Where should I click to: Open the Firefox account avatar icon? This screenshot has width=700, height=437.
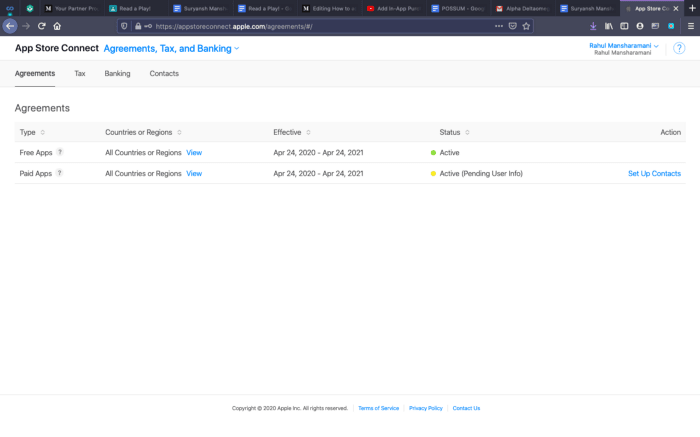[x=640, y=26]
